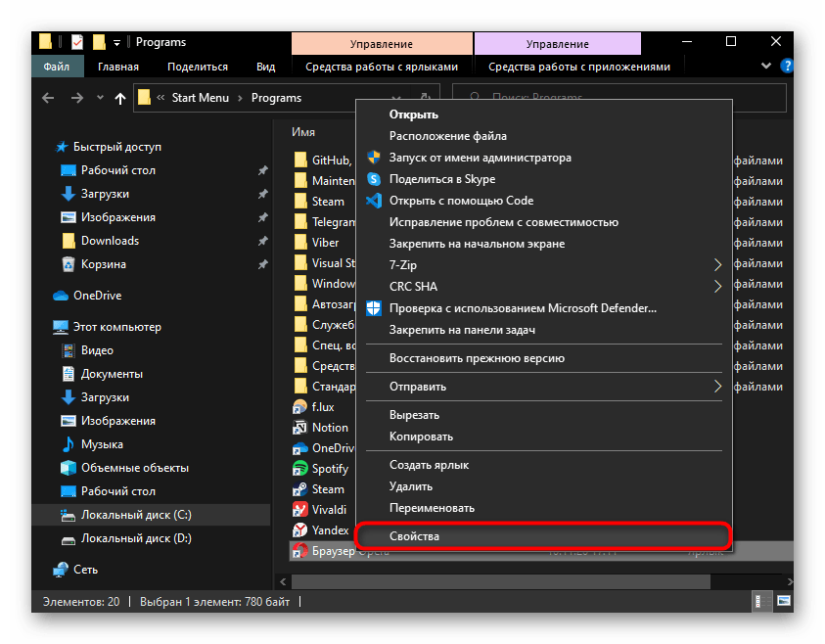825x644 pixels.
Task: Open Средства работы с ярлыками tab
Action: pyautogui.click(x=382, y=67)
